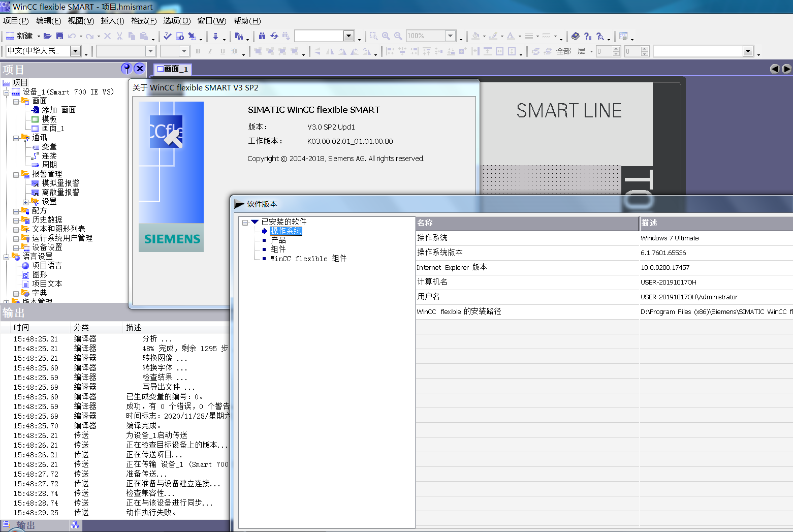Click the binoculars find icon
Screen dimensions: 793x532
262,36
